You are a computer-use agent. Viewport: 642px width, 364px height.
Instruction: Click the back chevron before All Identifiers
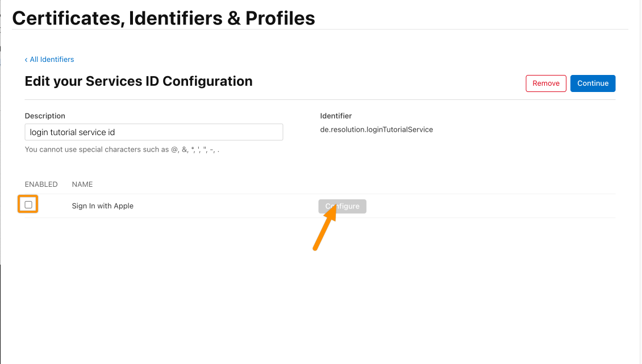click(26, 60)
